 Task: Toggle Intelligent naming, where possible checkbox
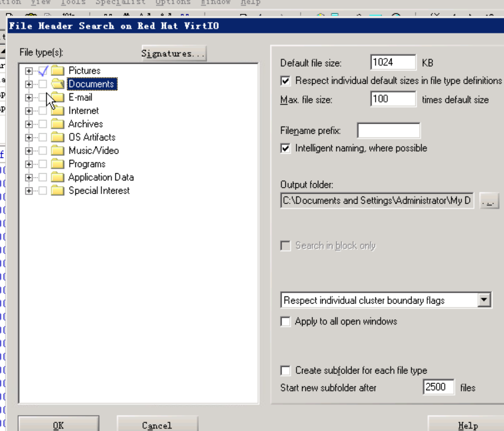tap(285, 149)
